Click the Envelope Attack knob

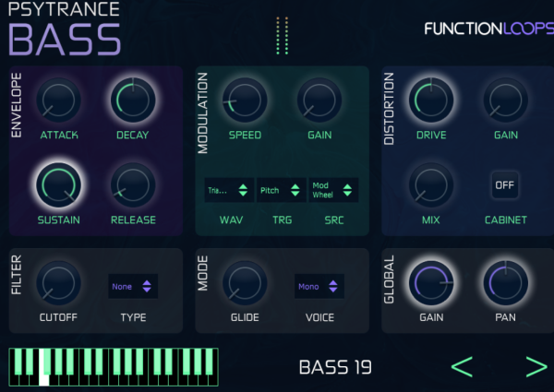click(56, 100)
